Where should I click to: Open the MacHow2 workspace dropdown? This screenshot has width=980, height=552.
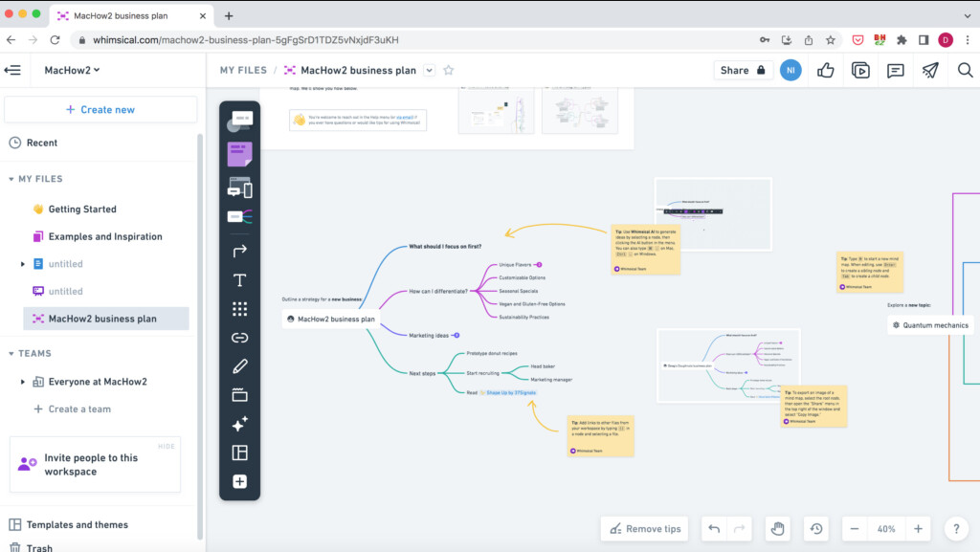coord(72,70)
